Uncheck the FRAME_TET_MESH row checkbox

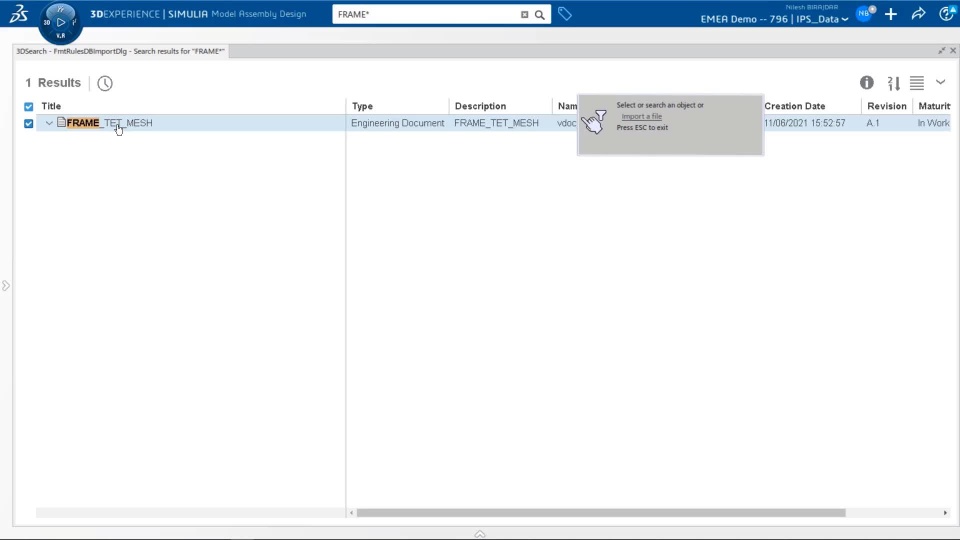(29, 123)
